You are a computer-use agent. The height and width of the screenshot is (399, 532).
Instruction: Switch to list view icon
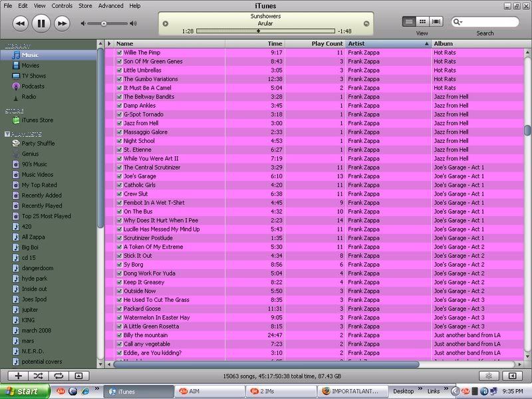pyautogui.click(x=409, y=22)
